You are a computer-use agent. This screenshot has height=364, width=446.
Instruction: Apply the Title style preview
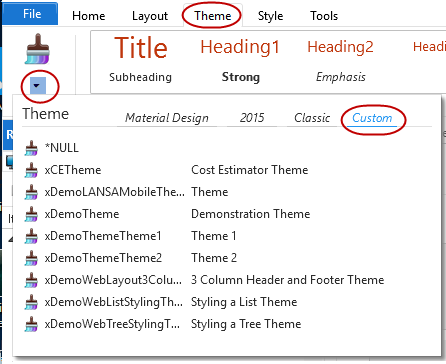coord(141,48)
